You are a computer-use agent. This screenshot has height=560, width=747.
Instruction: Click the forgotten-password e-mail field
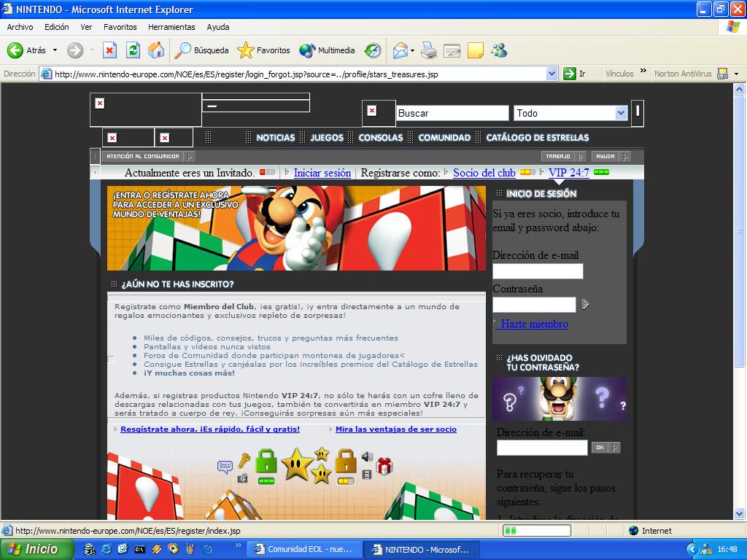tap(542, 448)
